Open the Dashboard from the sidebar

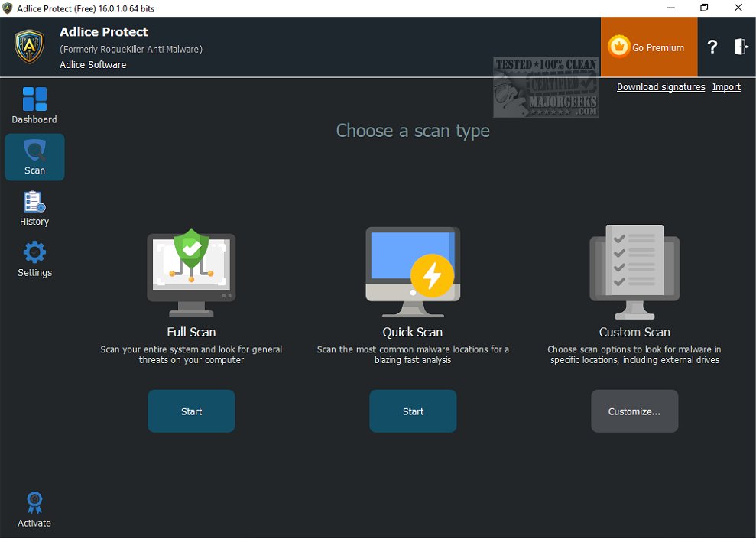(34, 106)
